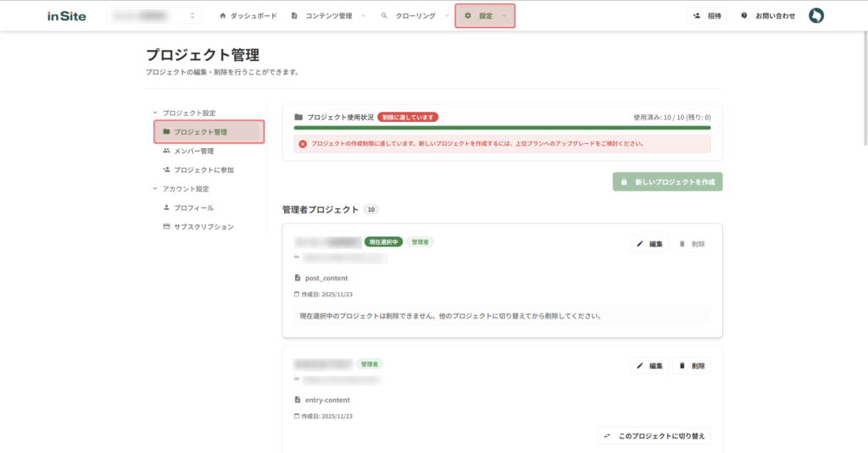868x453 pixels.
Task: Click the プロジェクト管理 folder icon
Action: tap(166, 131)
